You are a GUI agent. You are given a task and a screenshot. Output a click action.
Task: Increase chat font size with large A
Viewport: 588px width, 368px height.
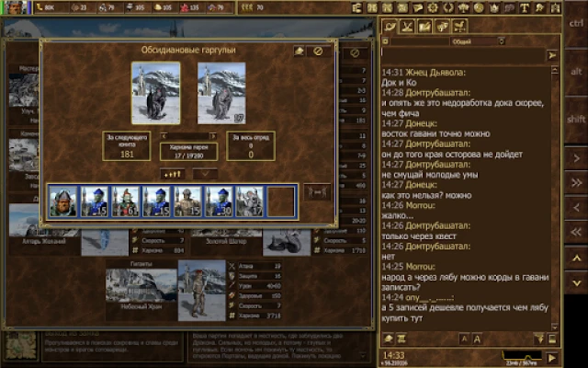(478, 339)
